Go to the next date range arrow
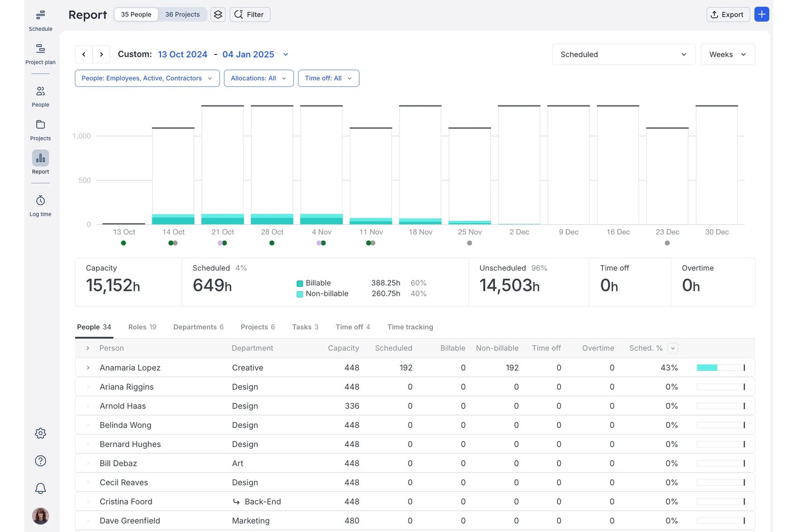 point(101,54)
